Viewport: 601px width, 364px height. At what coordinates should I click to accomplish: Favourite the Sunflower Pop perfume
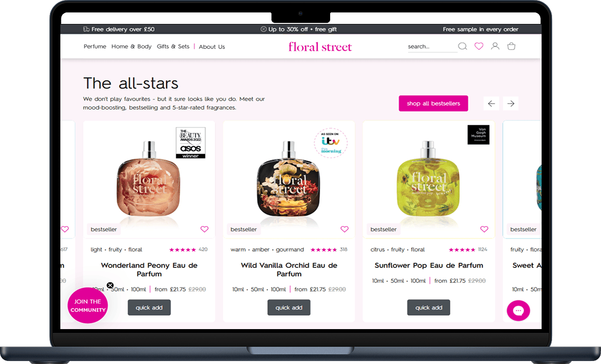(484, 229)
